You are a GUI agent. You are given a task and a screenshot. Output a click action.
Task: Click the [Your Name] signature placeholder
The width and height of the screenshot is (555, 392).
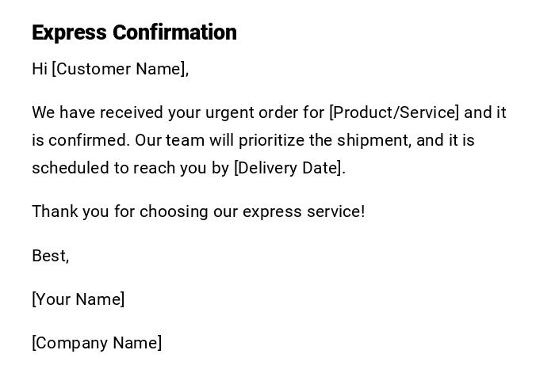click(78, 299)
